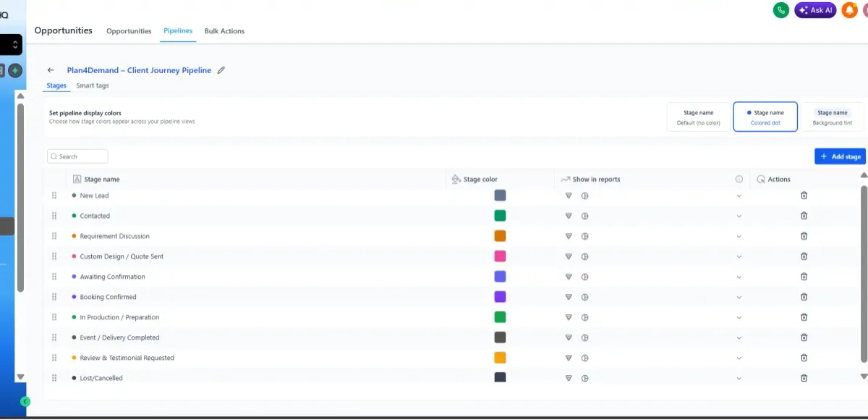
Task: Delete the Awaiting Confirmation stage
Action: pos(804,277)
